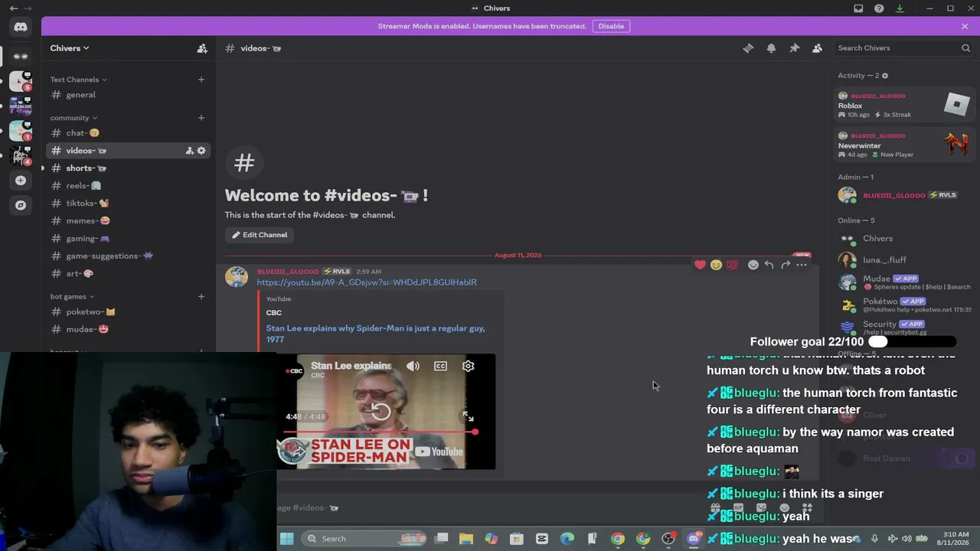
Task: Open Activity section settings gear
Action: (x=885, y=76)
